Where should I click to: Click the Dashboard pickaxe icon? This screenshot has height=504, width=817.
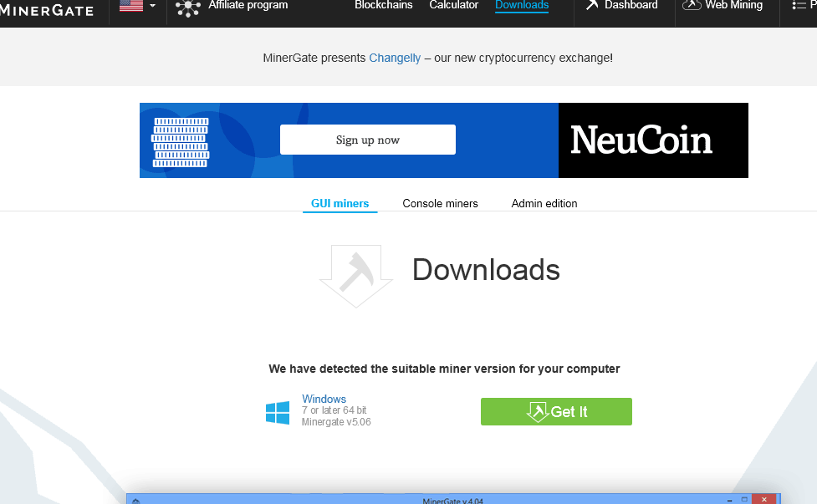tap(592, 5)
